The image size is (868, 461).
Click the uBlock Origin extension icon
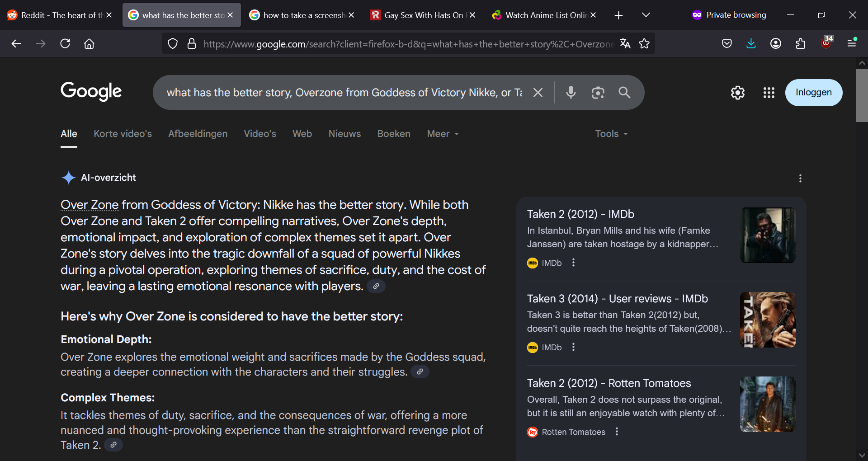coord(826,43)
